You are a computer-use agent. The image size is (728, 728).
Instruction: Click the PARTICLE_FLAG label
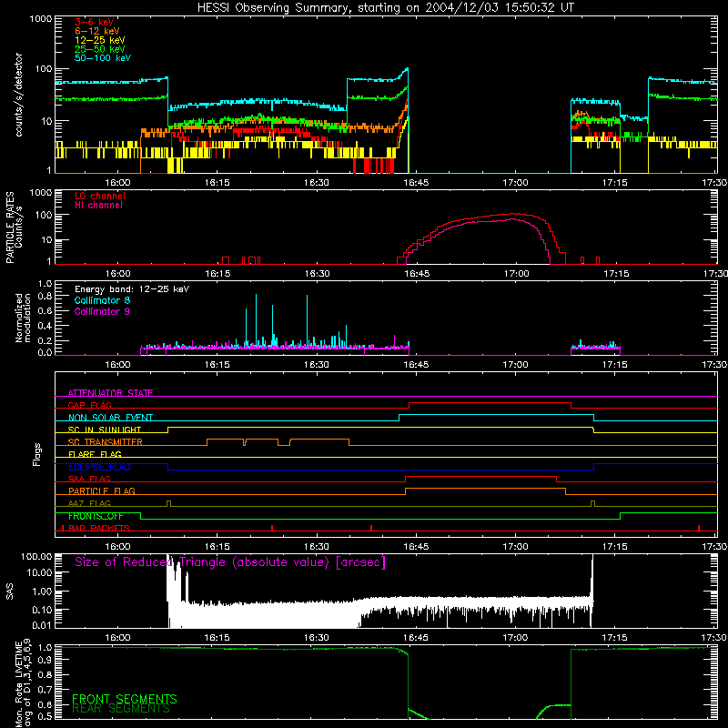point(102,490)
